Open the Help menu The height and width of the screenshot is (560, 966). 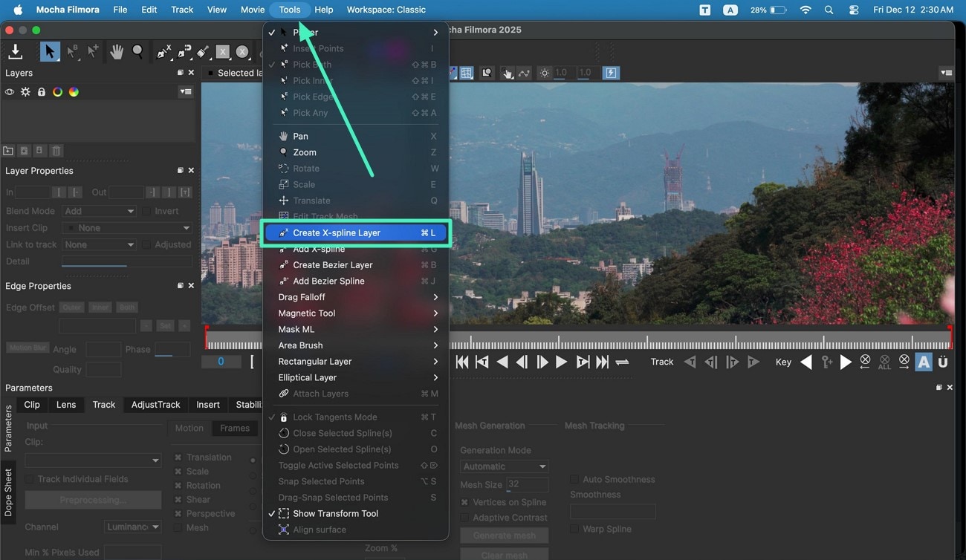click(323, 10)
